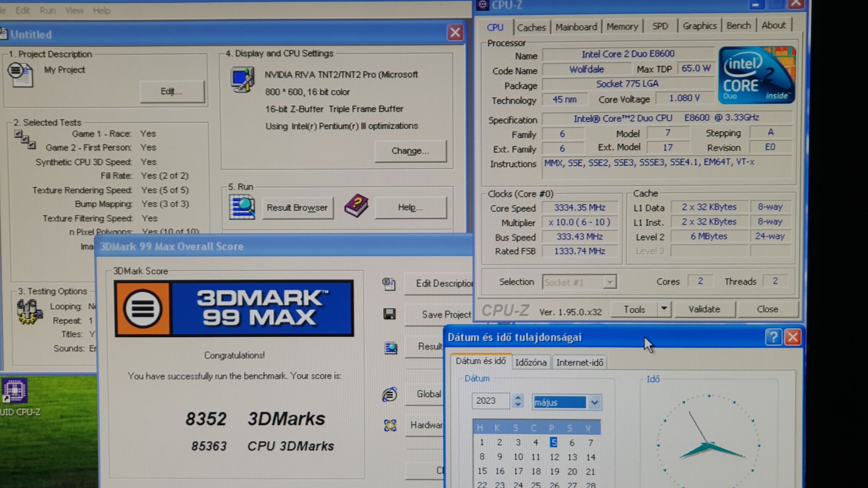Open the május month dropdown

[594, 403]
